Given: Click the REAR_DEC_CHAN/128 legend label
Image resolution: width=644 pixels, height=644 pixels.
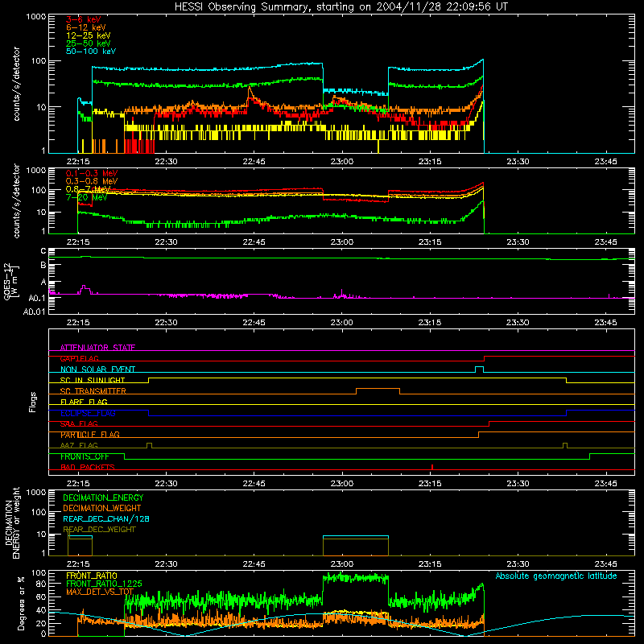Looking at the screenshot, I should (106, 519).
